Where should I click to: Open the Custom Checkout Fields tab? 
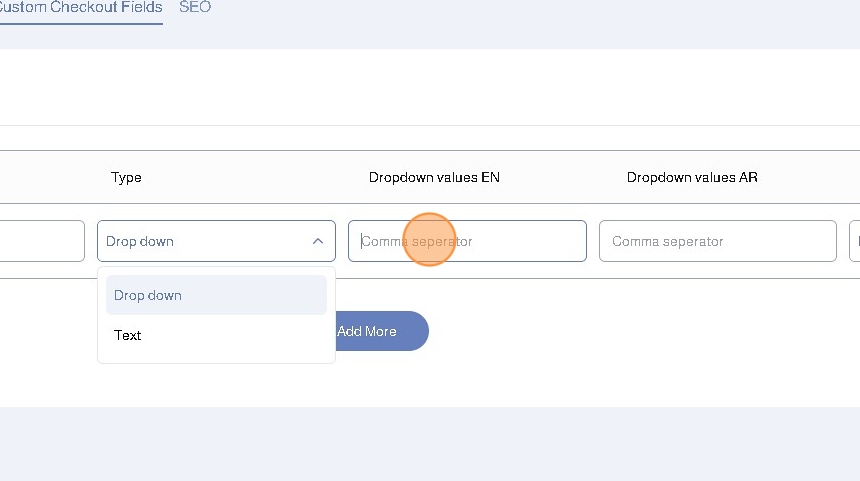80,7
